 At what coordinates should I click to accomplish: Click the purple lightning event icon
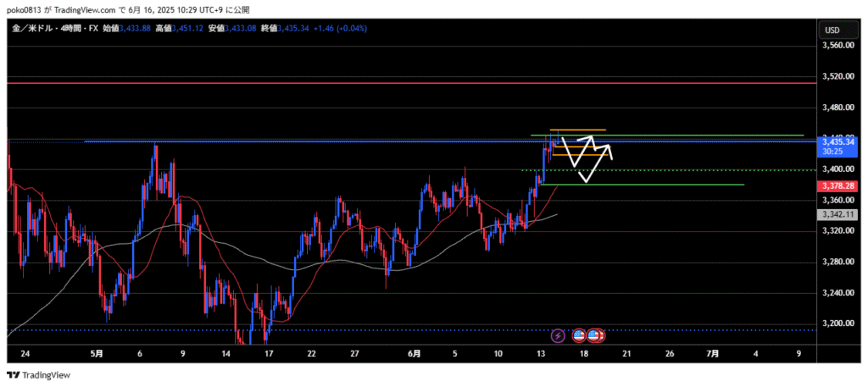pyautogui.click(x=558, y=335)
